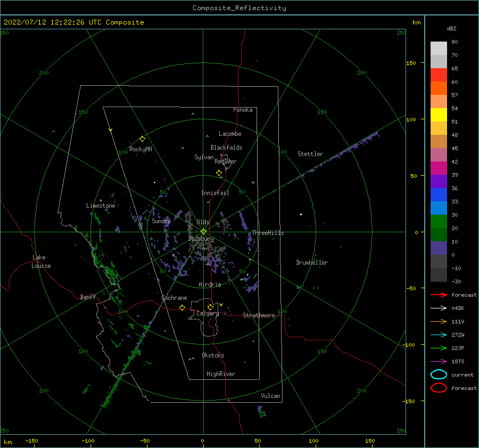
Task: Select the light blue 30–33 dBZ swatch
Action: 439,208
